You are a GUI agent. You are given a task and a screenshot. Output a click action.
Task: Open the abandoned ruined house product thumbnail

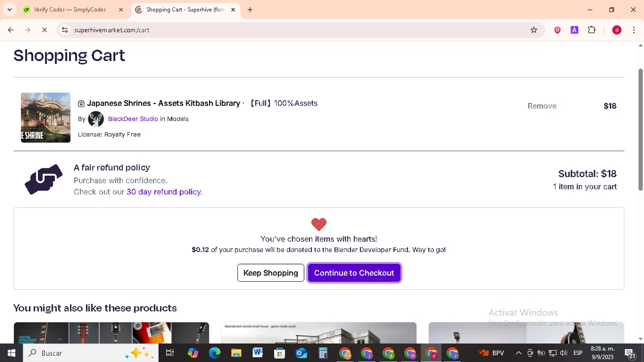[319, 333]
